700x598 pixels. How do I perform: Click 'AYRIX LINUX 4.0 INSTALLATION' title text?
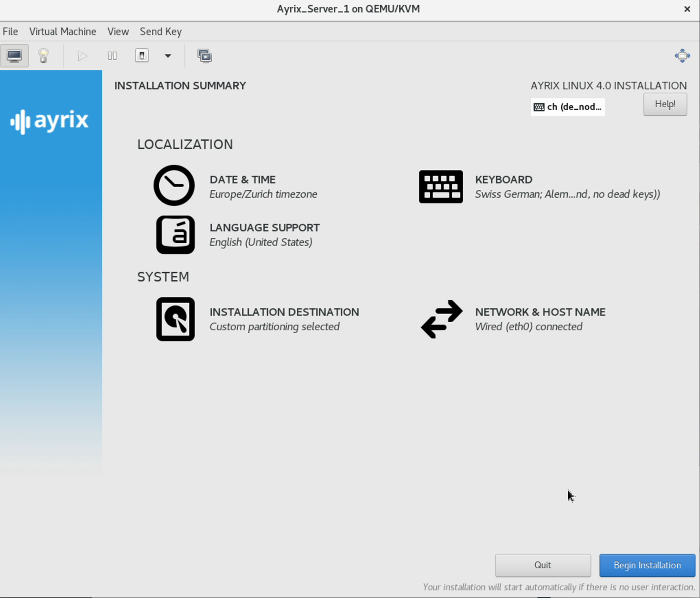[608, 85]
